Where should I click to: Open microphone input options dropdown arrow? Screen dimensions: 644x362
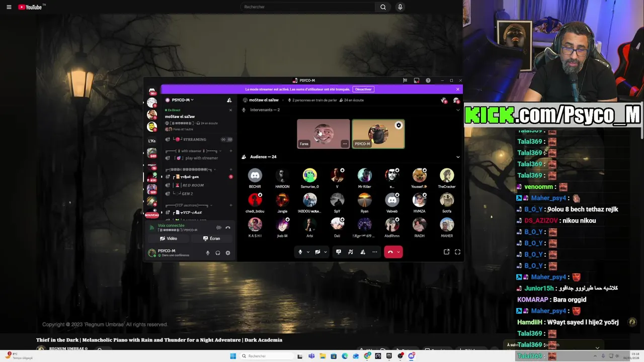click(308, 252)
